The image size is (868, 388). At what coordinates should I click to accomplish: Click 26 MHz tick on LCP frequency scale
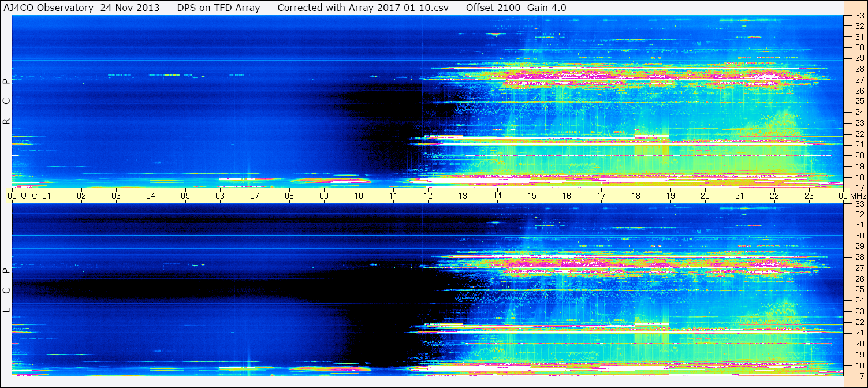(x=859, y=279)
